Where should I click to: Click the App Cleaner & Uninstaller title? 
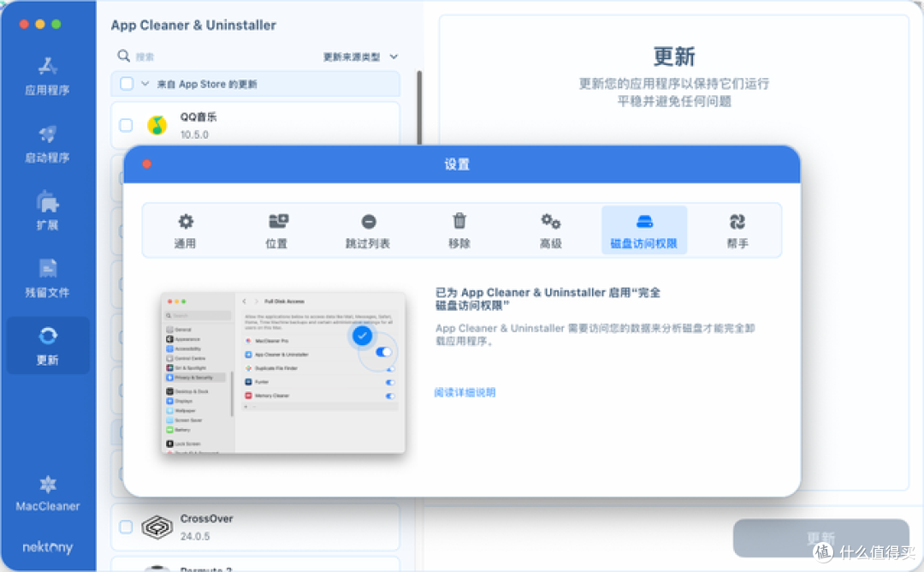click(193, 26)
